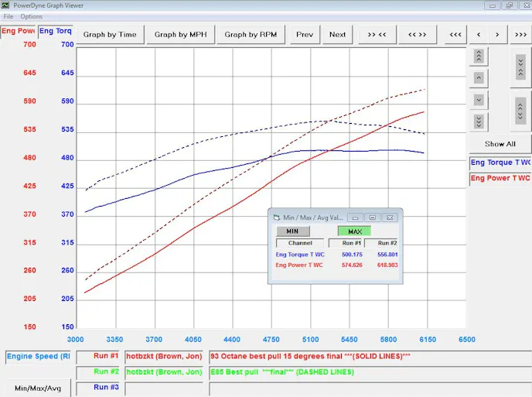Open the Options menu

tap(32, 16)
